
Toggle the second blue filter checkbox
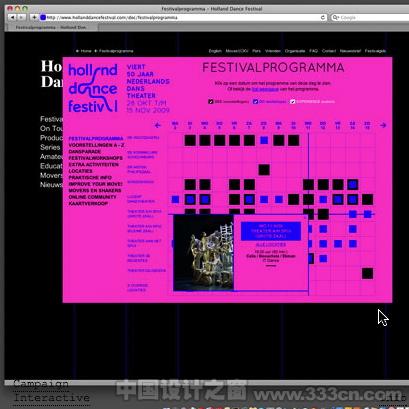(255, 102)
